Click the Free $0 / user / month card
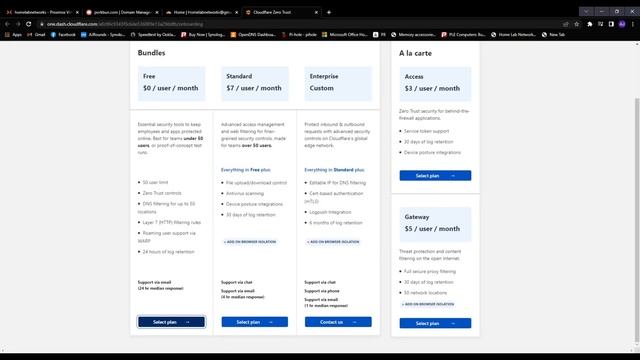The image size is (640, 360). point(171,84)
